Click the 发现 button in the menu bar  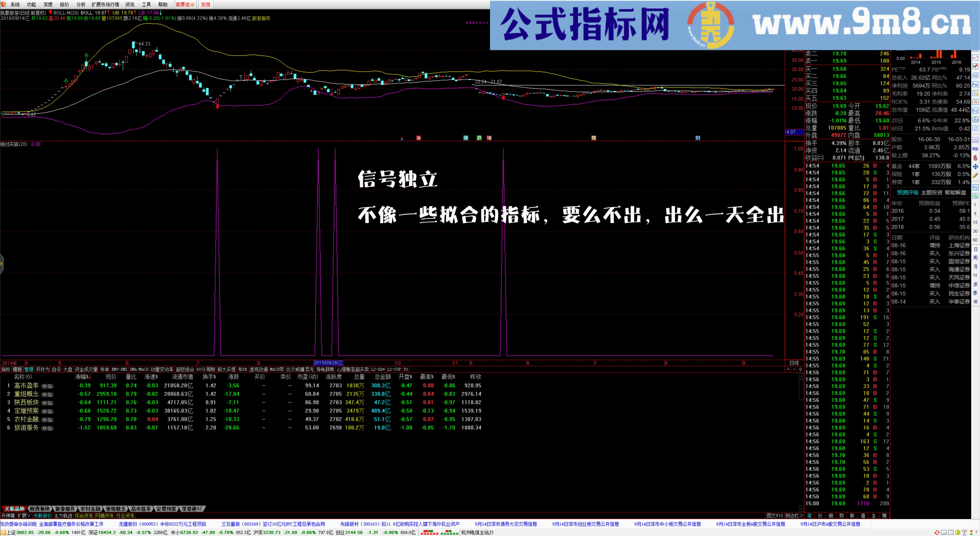206,5
